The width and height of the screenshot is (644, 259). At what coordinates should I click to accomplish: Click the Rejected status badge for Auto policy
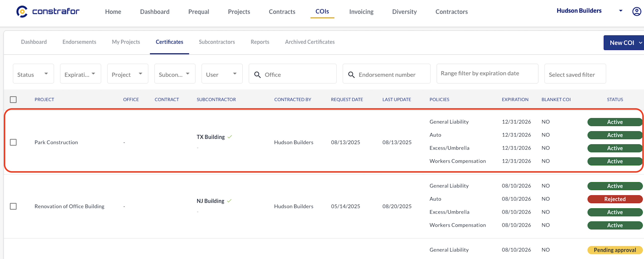tap(615, 199)
